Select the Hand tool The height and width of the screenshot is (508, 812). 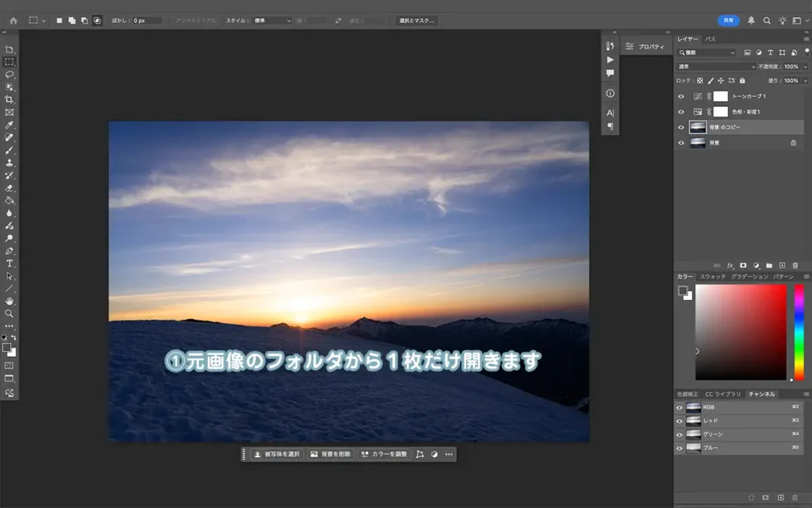10,302
